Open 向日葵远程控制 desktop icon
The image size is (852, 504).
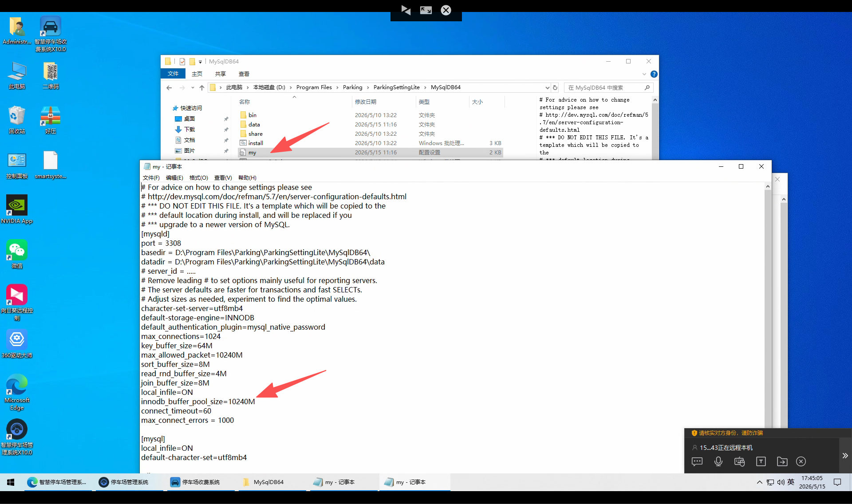pyautogui.click(x=17, y=303)
